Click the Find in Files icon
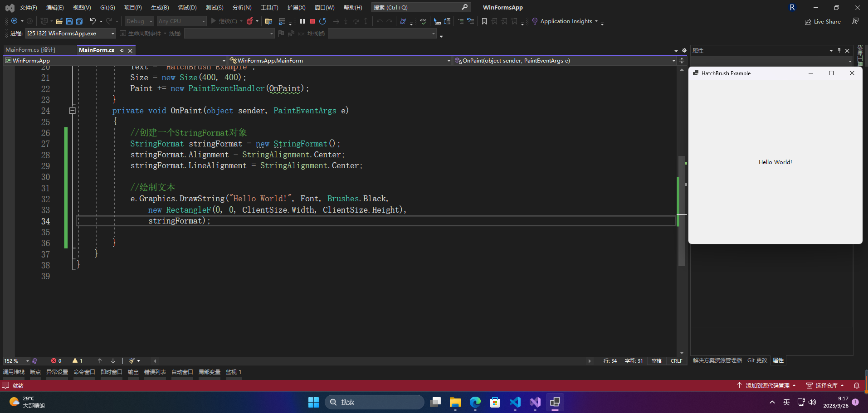The height and width of the screenshot is (413, 868). (268, 21)
